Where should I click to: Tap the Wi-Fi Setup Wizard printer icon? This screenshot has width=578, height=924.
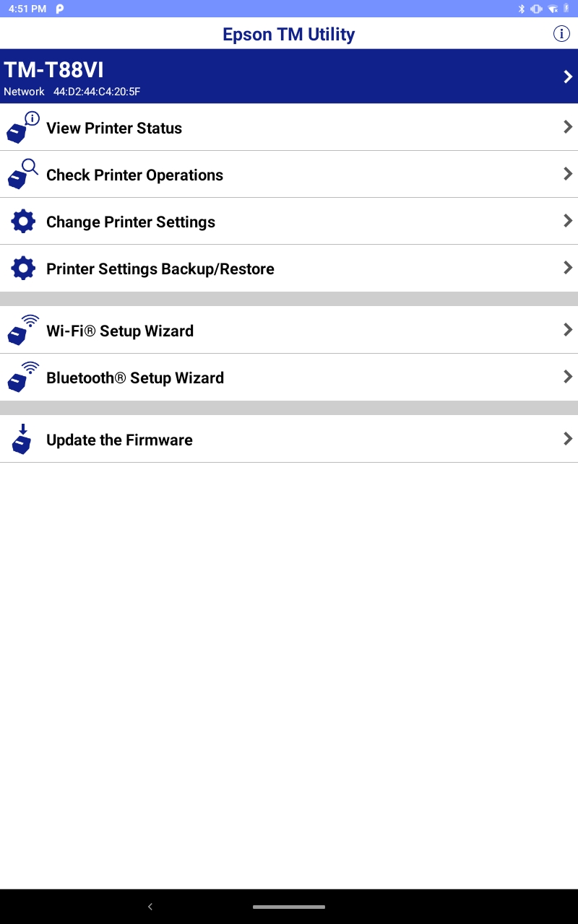[22, 331]
